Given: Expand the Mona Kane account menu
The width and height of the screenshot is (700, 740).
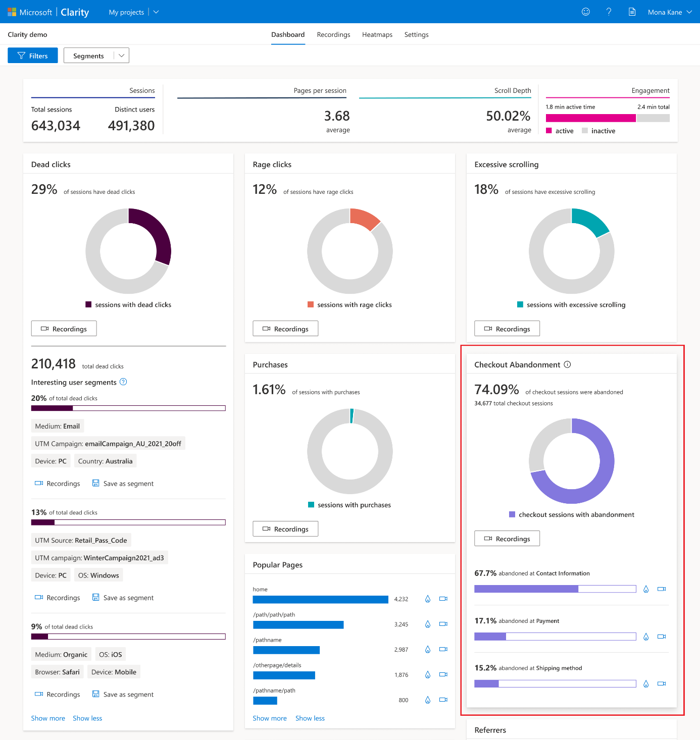Looking at the screenshot, I should pos(689,12).
